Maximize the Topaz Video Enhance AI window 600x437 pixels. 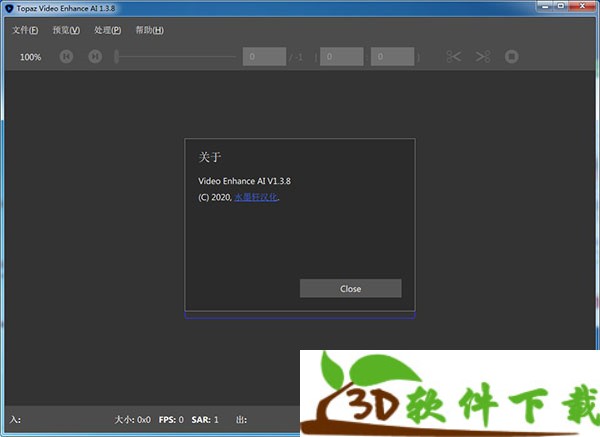(561, 6)
